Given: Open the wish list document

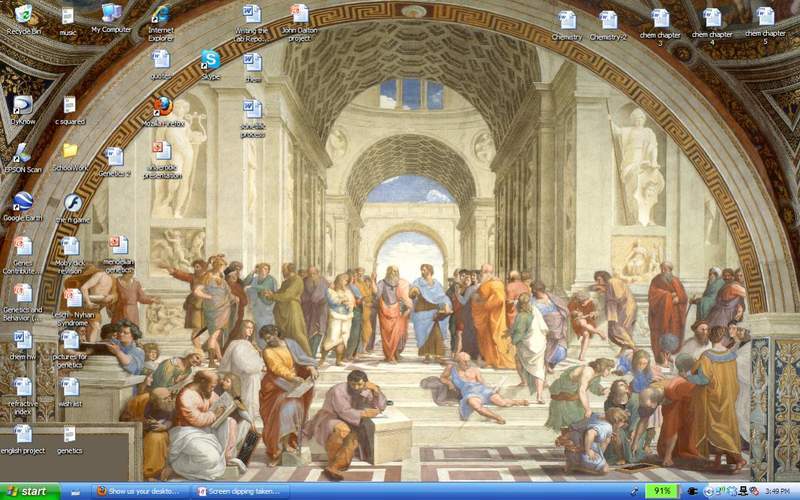Looking at the screenshot, I should (70, 392).
